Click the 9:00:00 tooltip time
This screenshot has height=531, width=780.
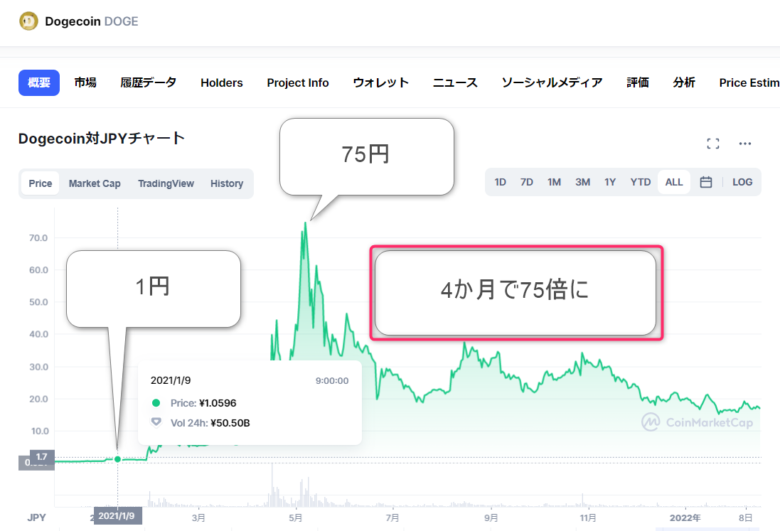coord(332,381)
